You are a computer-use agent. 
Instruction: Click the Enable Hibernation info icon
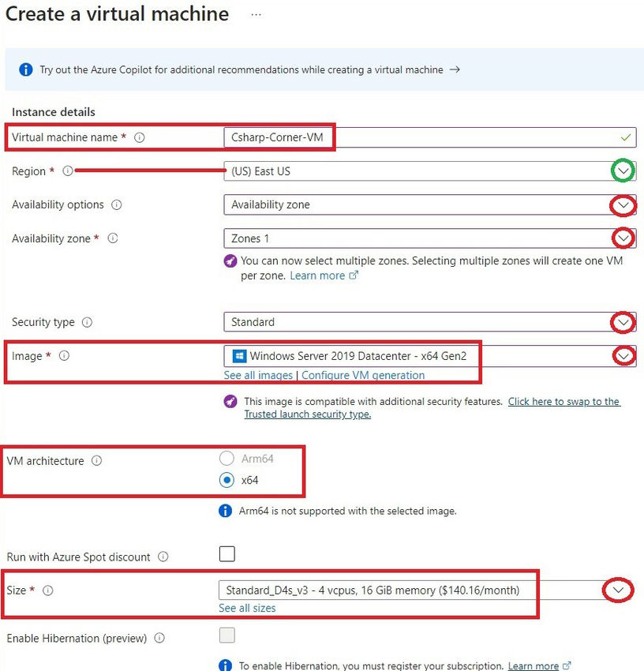pyautogui.click(x=159, y=638)
